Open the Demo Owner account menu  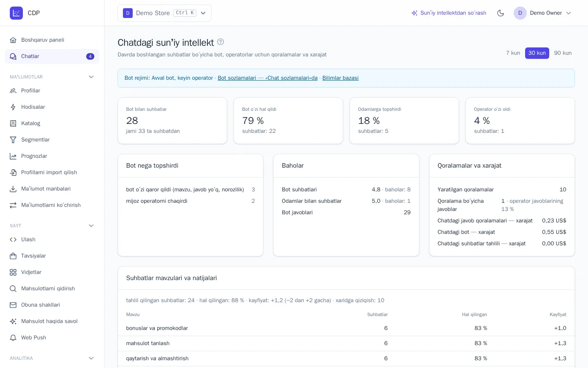(543, 13)
